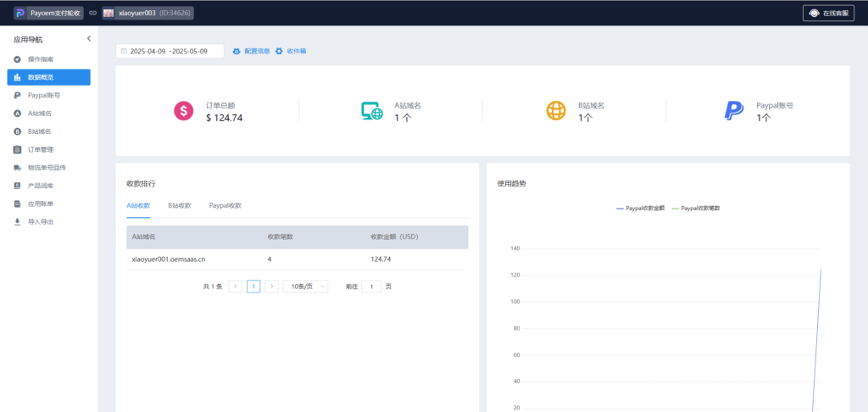The width and height of the screenshot is (868, 412).
Task: Switch to the B站收款 tab
Action: (x=179, y=205)
